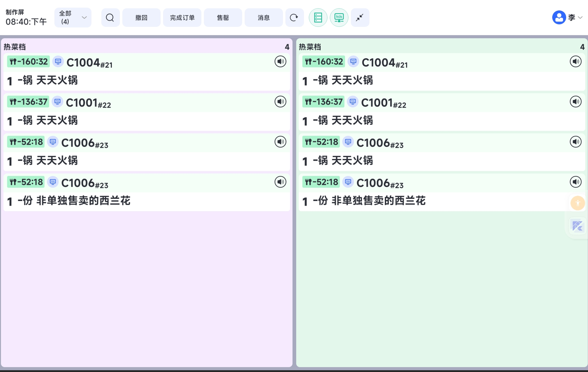Open the 售罄 sold-out menu

pos(223,18)
